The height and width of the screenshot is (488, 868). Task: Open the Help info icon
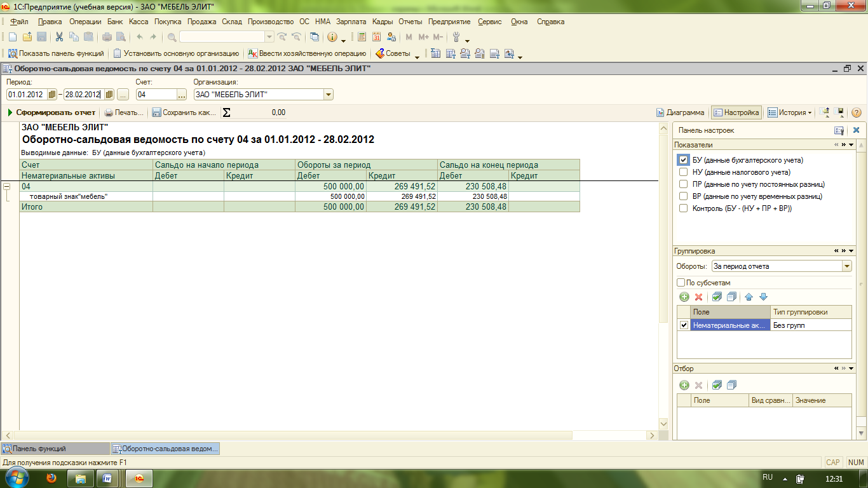[332, 37]
